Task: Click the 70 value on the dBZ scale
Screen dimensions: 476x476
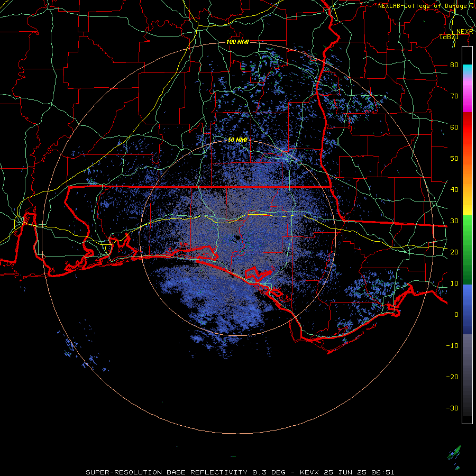Action: (x=454, y=96)
